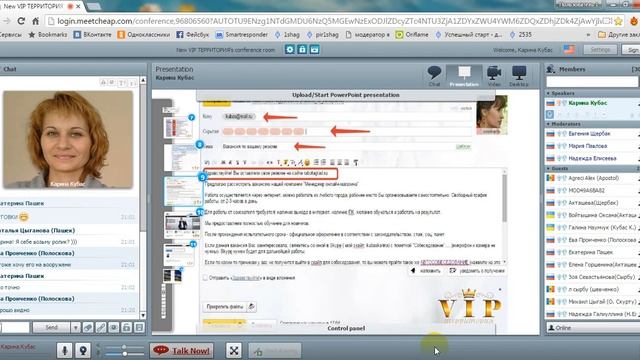Screen dimensions: 640x360
Task: Switch to the Desktop sharing view
Action: coord(519,76)
